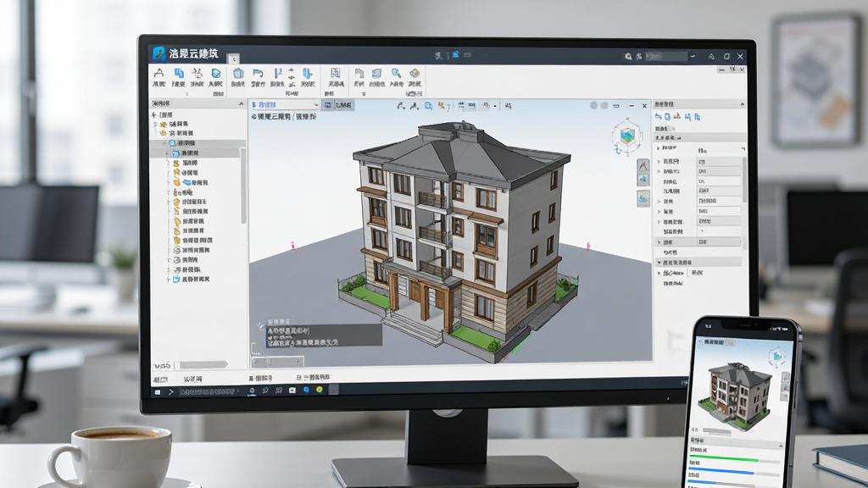The height and width of the screenshot is (488, 868).
Task: Click the first blue icon in the properties panel toolbar
Action: [x=658, y=117]
